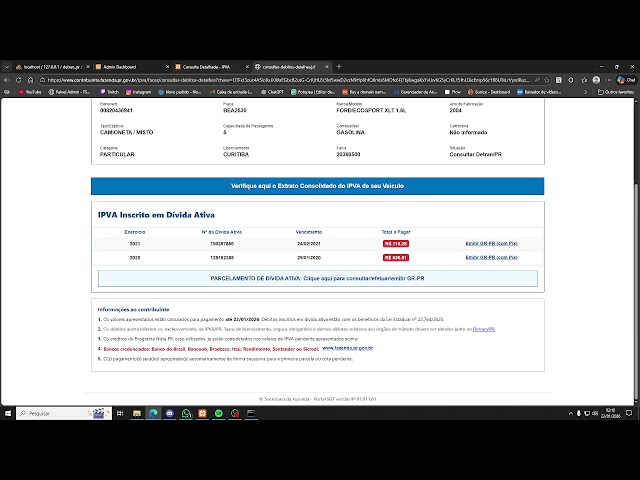This screenshot has height=480, width=640.
Task: Close the Admin Dashboard tab
Action: (167, 67)
